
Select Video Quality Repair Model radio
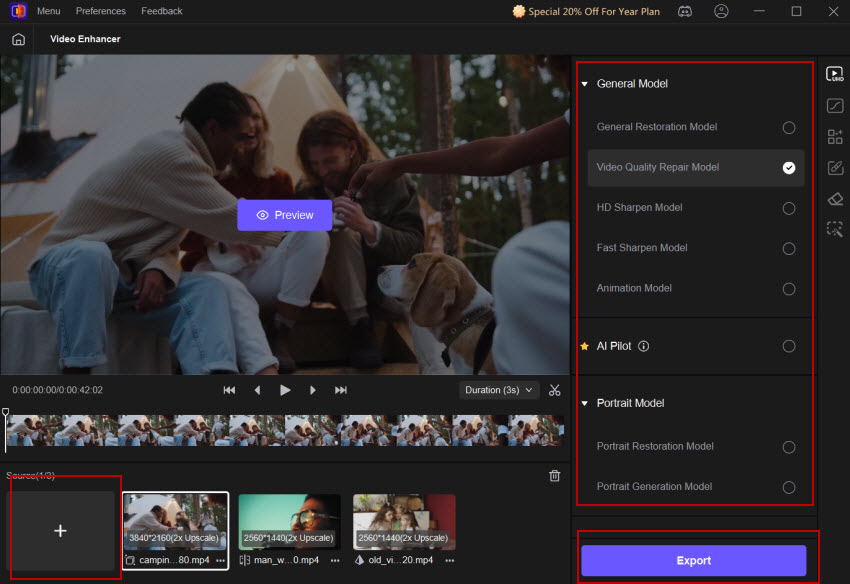click(x=789, y=168)
